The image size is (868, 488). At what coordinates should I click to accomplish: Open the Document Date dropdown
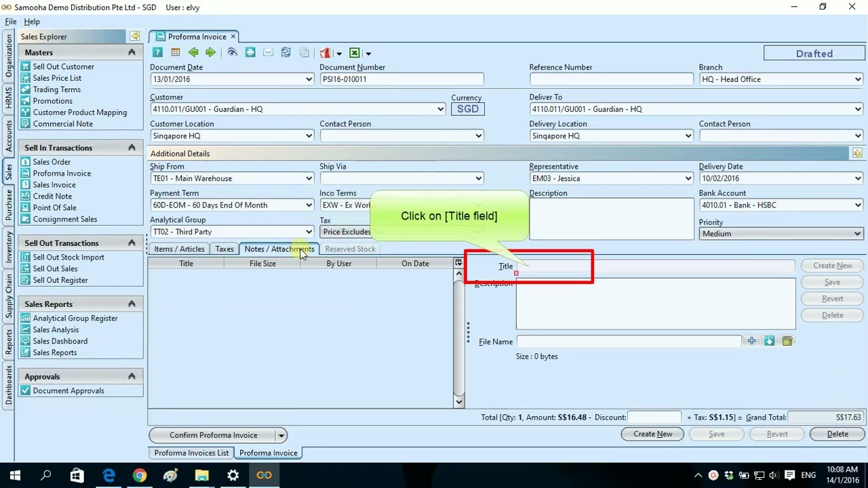(x=309, y=79)
